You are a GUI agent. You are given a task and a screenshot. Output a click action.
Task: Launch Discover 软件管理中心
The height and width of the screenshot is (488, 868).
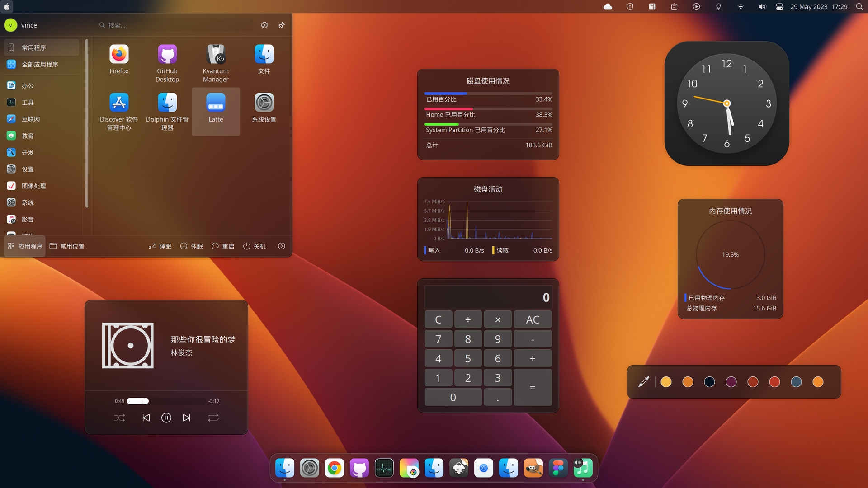pos(119,112)
